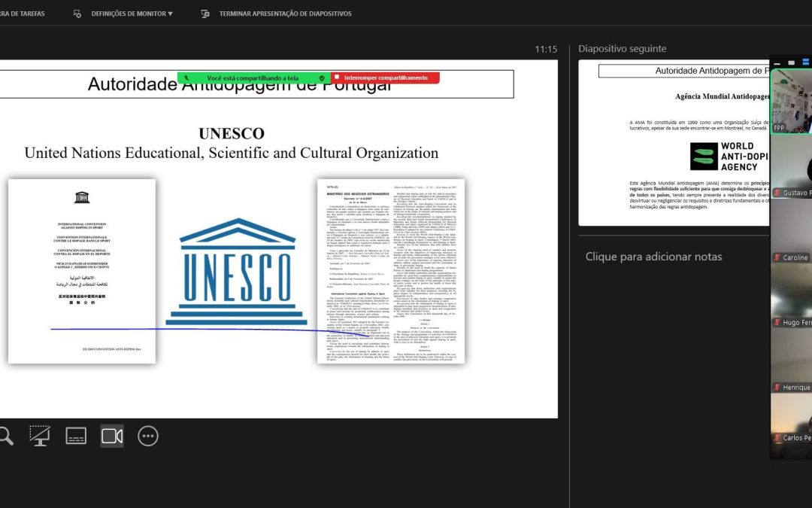Select Hugo's participant video tile
The image size is (812, 508).
pos(790,297)
